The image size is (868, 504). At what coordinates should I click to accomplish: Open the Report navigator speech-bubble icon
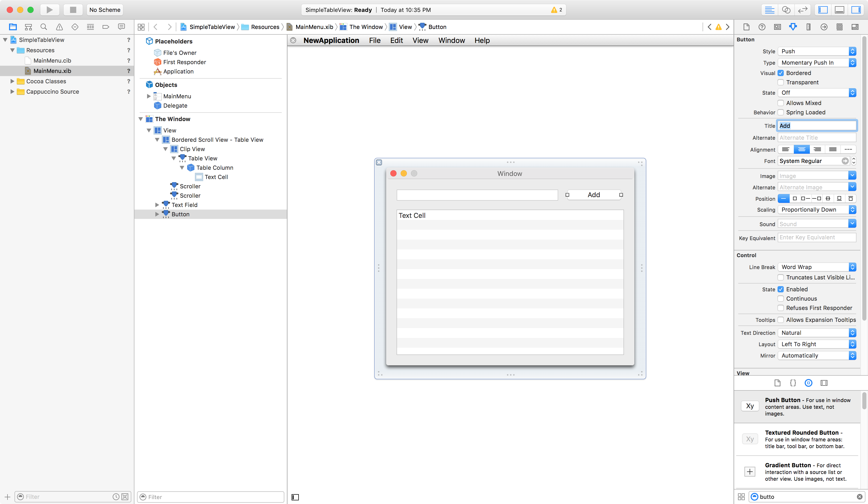tap(121, 27)
